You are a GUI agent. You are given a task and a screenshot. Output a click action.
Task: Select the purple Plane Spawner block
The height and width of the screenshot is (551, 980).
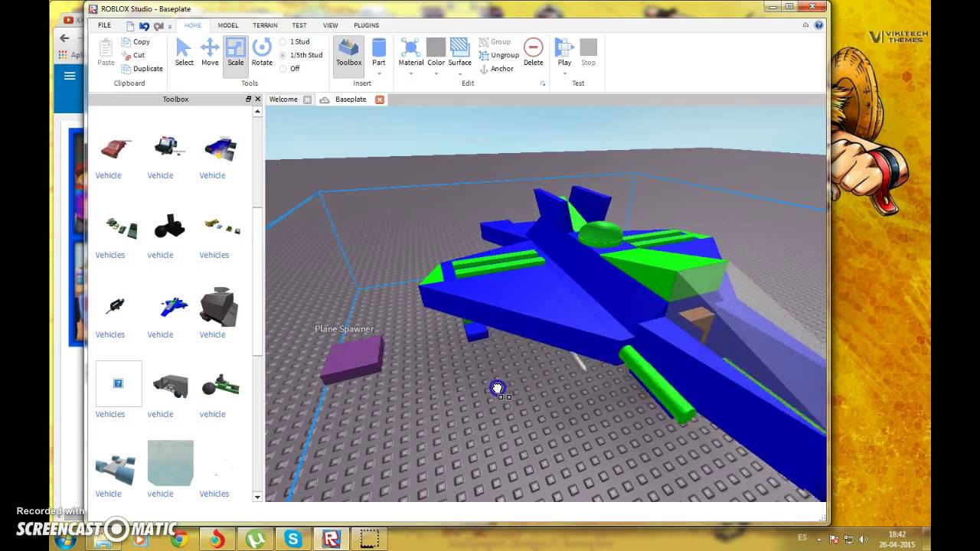point(351,360)
